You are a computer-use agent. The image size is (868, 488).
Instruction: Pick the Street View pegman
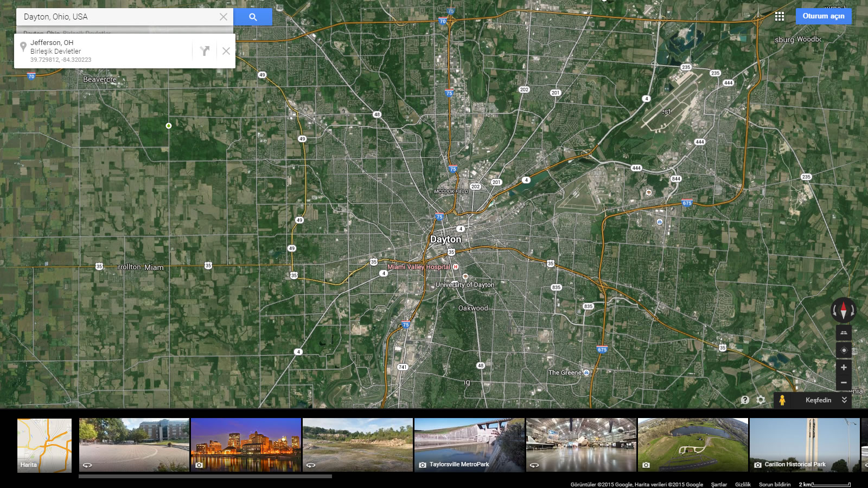(x=782, y=400)
